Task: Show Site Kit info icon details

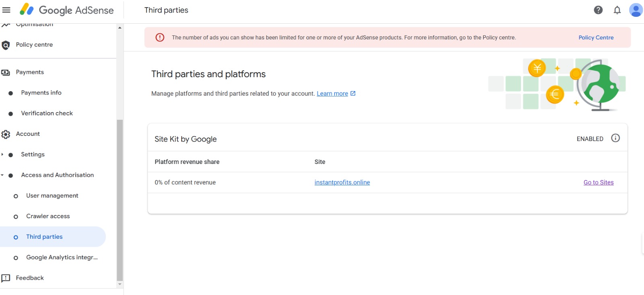Action: pos(615,138)
